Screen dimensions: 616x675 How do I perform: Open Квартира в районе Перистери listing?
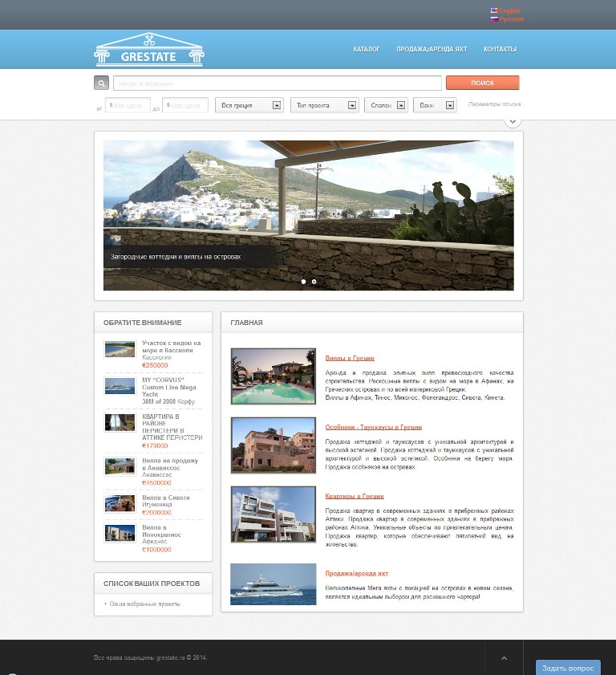tap(172, 427)
